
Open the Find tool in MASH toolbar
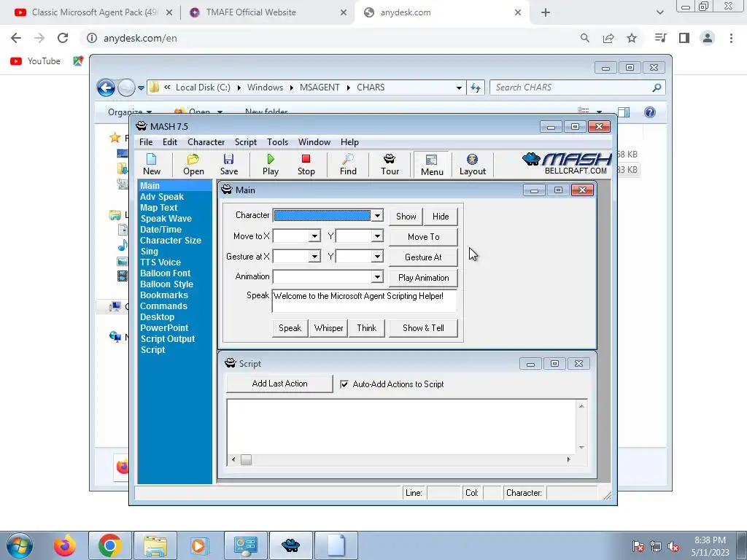pyautogui.click(x=348, y=164)
